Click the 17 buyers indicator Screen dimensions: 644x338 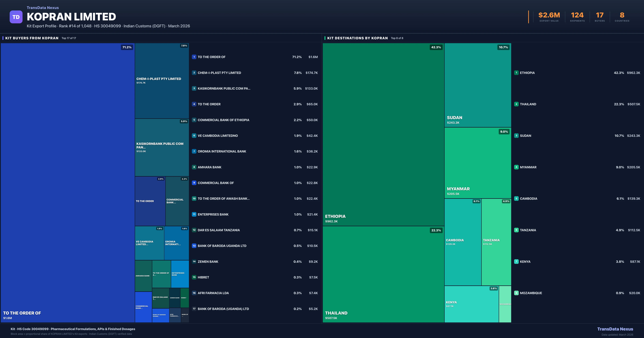coord(599,15)
